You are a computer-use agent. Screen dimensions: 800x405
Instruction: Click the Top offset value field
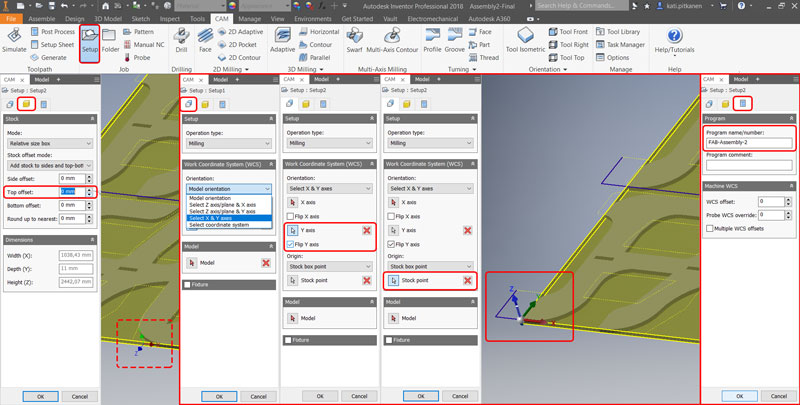72,192
